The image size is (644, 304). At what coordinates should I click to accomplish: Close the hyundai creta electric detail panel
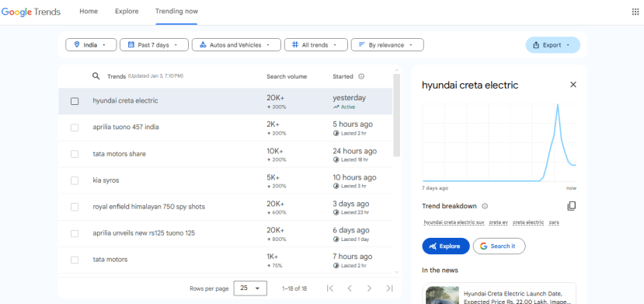coord(573,85)
